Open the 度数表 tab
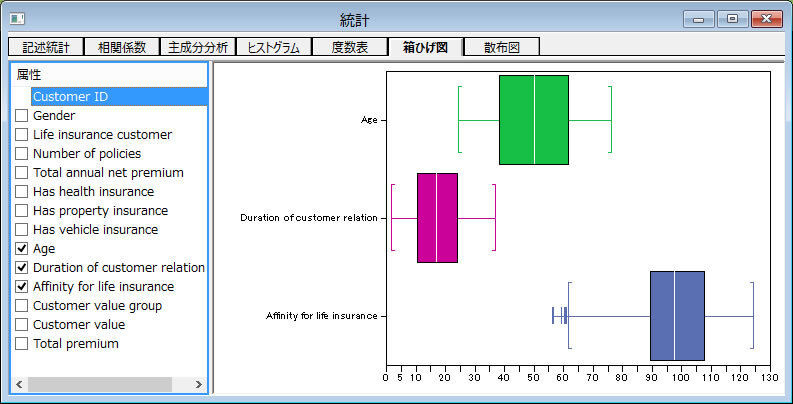The image size is (793, 404). pyautogui.click(x=349, y=47)
